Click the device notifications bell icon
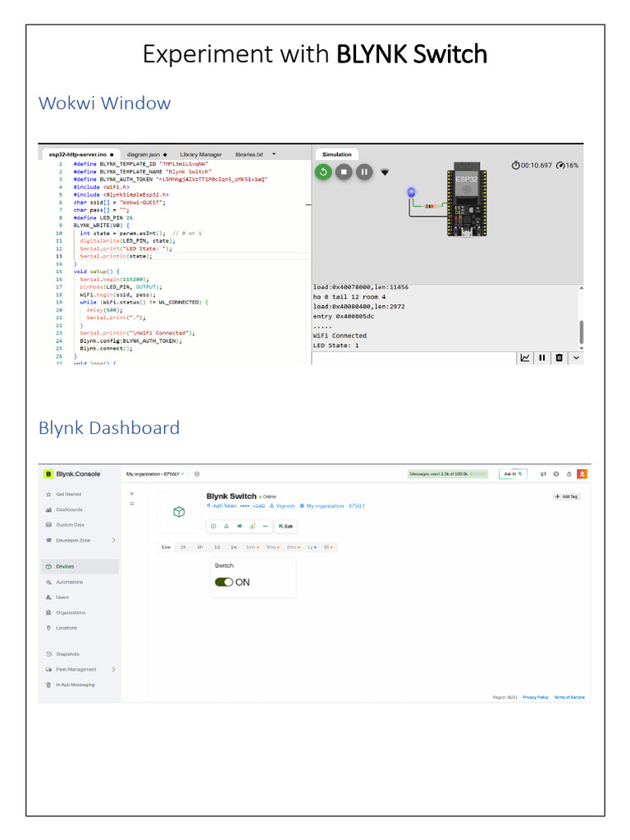The width and height of the screenshot is (630, 840). tap(226, 527)
